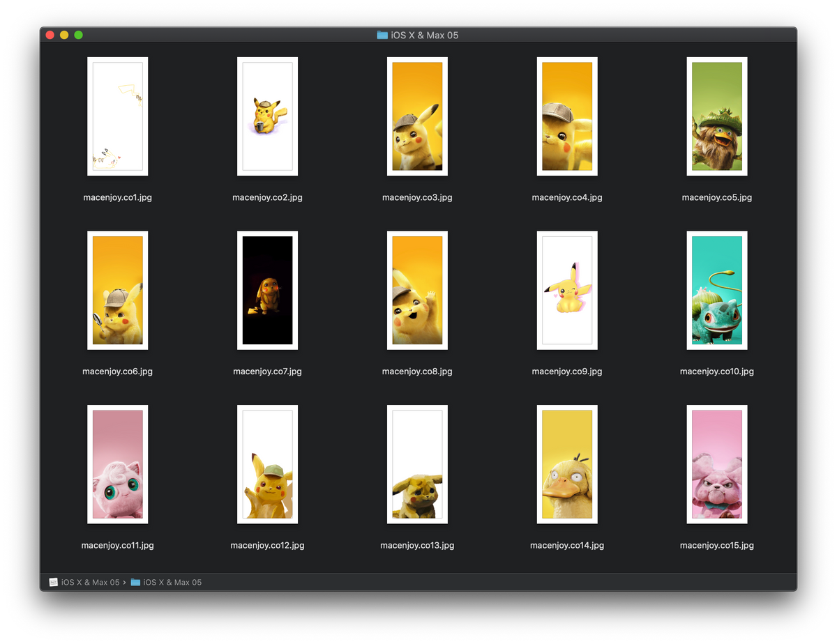Click the blue folder icon in path bar

coord(135,582)
